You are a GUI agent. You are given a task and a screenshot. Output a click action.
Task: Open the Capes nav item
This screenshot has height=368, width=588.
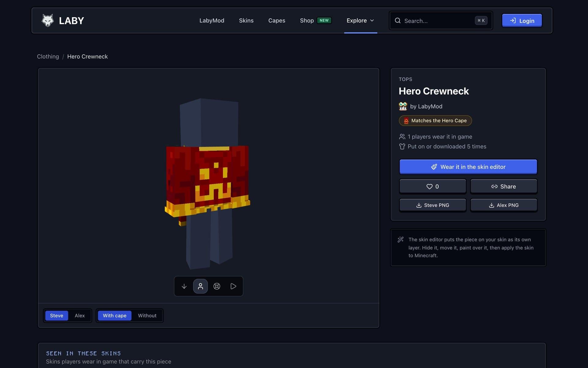tap(277, 21)
